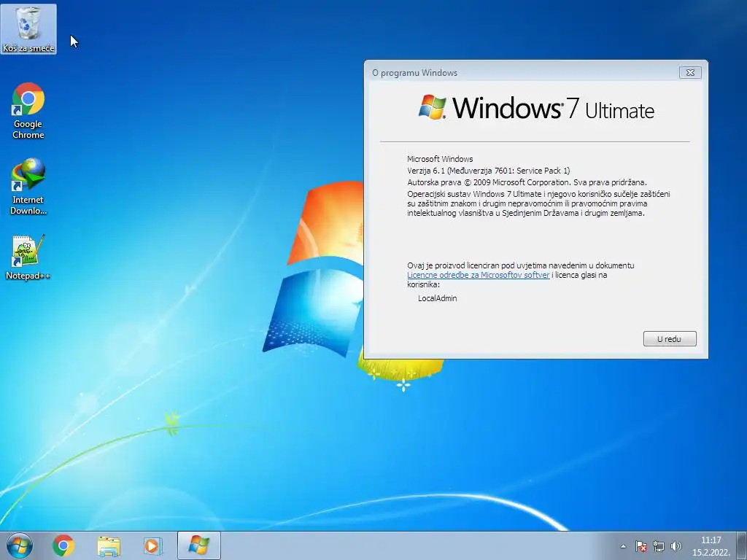Click the About Windows taskbar button
This screenshot has width=747, height=560.
pos(199,545)
